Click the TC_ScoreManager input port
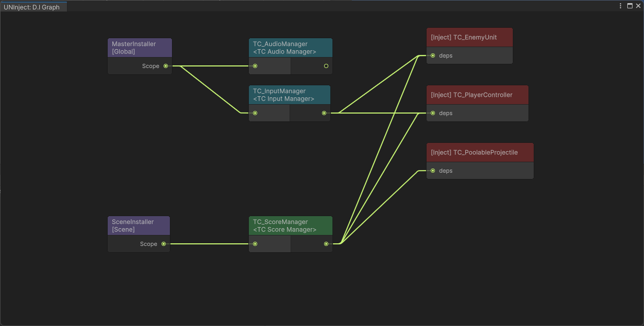Viewport: 644px width, 326px height. (255, 244)
